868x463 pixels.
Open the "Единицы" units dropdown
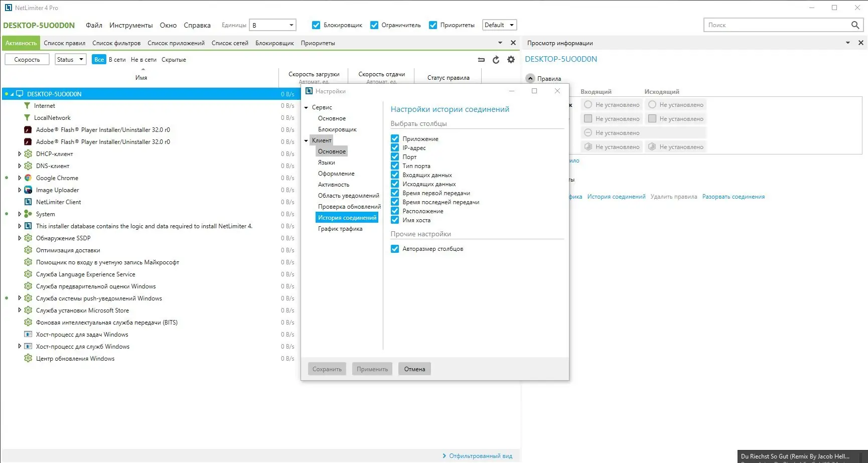click(272, 24)
